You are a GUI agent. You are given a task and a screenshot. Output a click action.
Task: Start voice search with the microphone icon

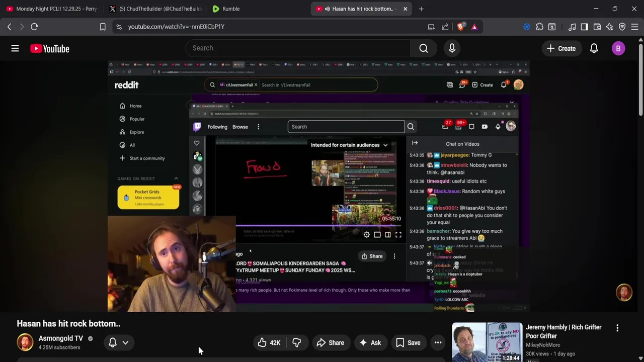[x=452, y=48]
